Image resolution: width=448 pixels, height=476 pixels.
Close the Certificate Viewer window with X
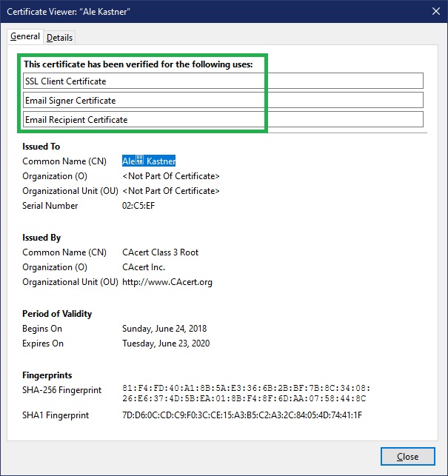(433, 11)
